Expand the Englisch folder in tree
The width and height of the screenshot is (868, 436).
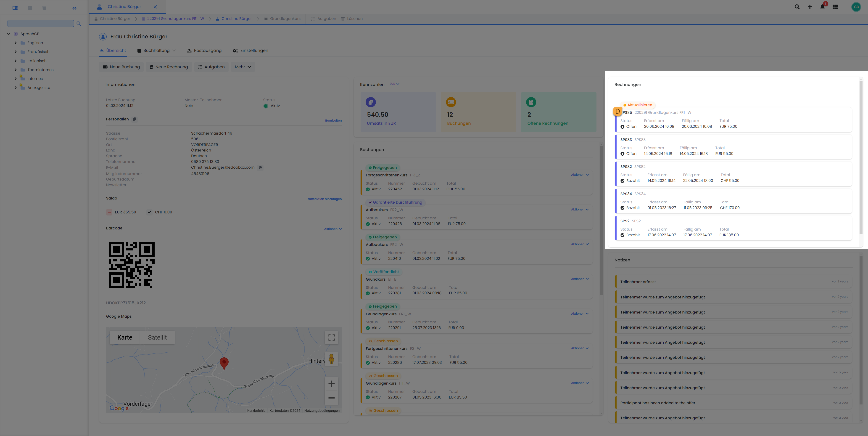pos(16,43)
